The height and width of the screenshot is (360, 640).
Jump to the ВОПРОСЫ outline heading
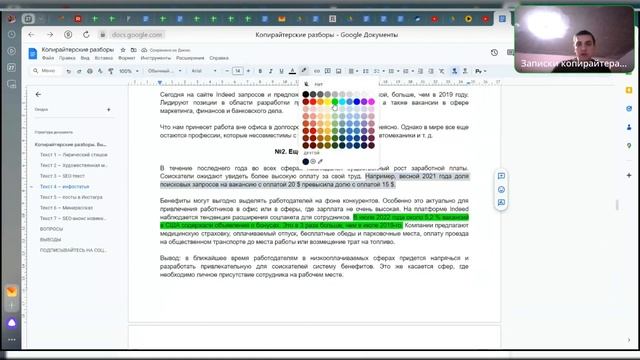tap(51, 229)
